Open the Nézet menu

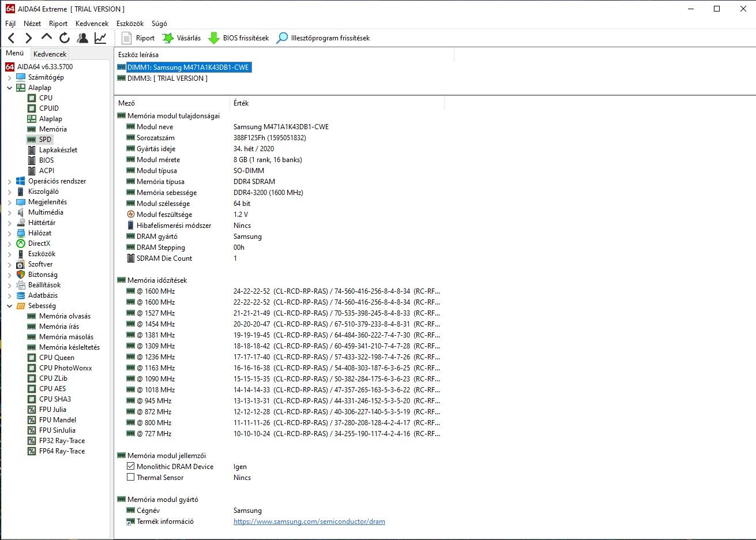[32, 24]
